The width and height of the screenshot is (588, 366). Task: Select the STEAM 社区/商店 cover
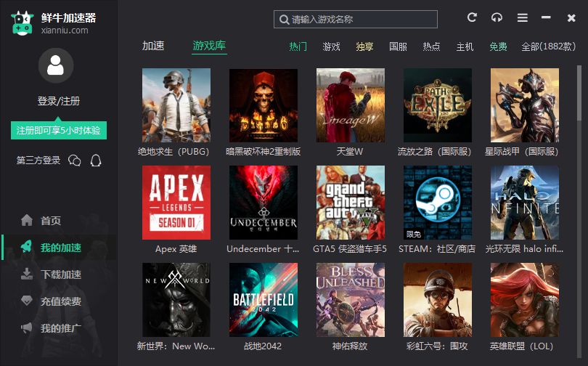point(438,203)
